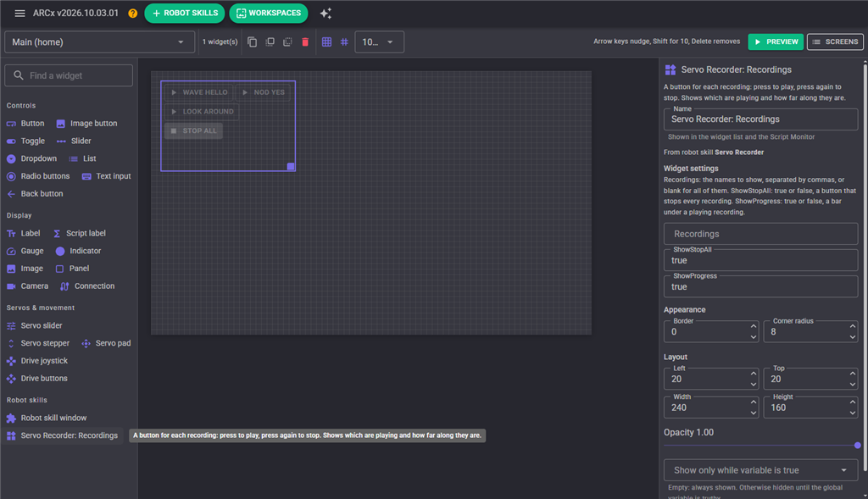Add an Image button widget
This screenshot has width=868, height=499.
click(87, 124)
